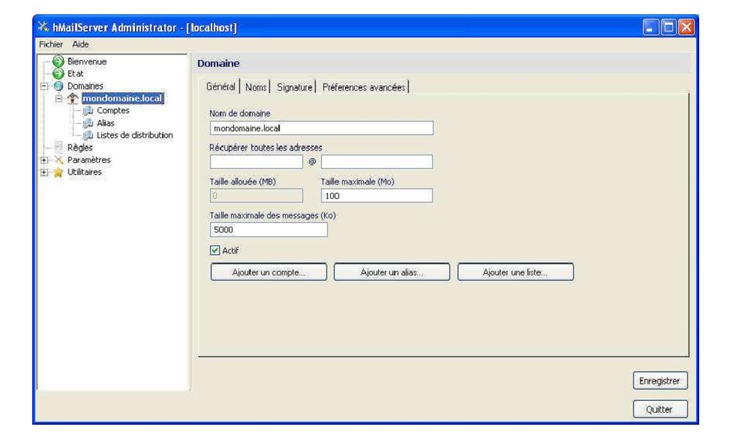Screen dimensions: 739x433
Task: Open the Aide menu
Action: tap(81, 44)
